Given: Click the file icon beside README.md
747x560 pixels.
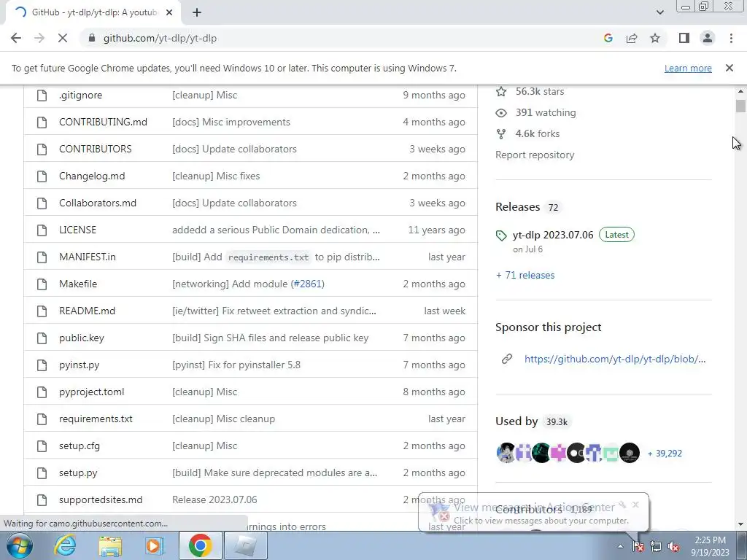Looking at the screenshot, I should 42,311.
